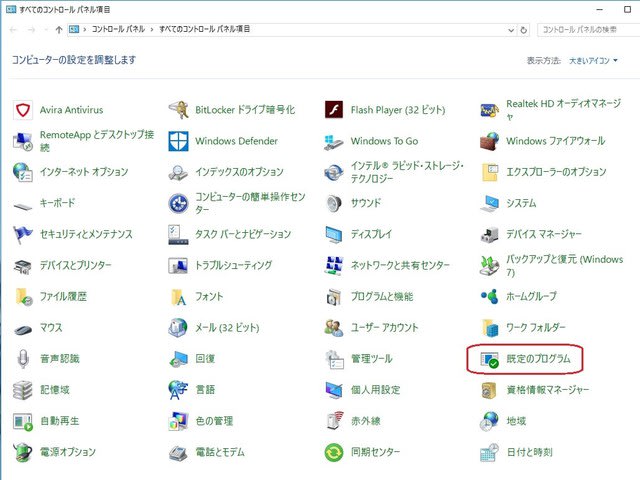The width and height of the screenshot is (640, 480).
Task: Open the マウス icon
Action: [x=23, y=328]
